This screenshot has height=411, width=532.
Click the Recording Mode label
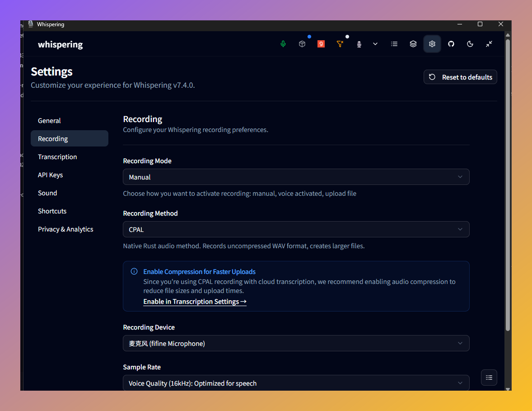pos(147,161)
